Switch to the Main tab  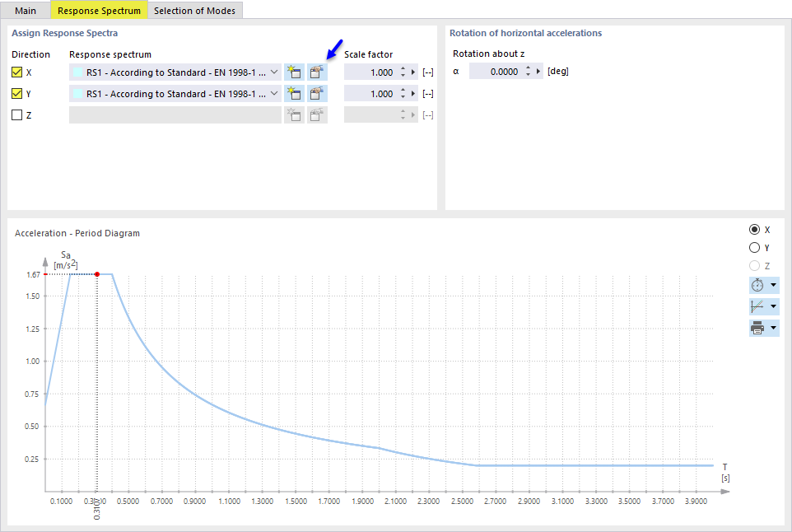pyautogui.click(x=26, y=11)
